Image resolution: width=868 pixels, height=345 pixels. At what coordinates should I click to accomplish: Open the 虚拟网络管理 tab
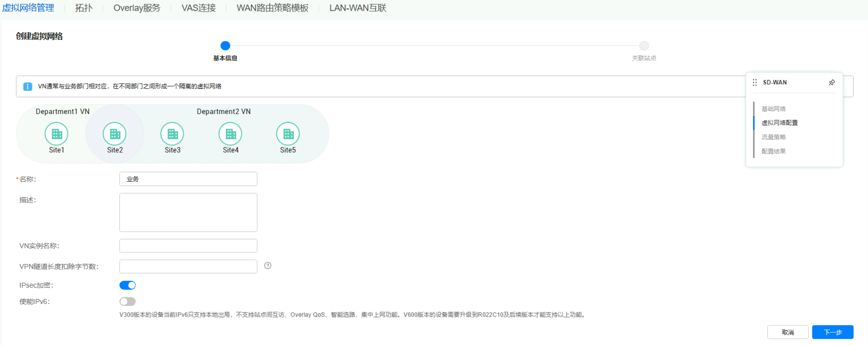click(x=28, y=8)
